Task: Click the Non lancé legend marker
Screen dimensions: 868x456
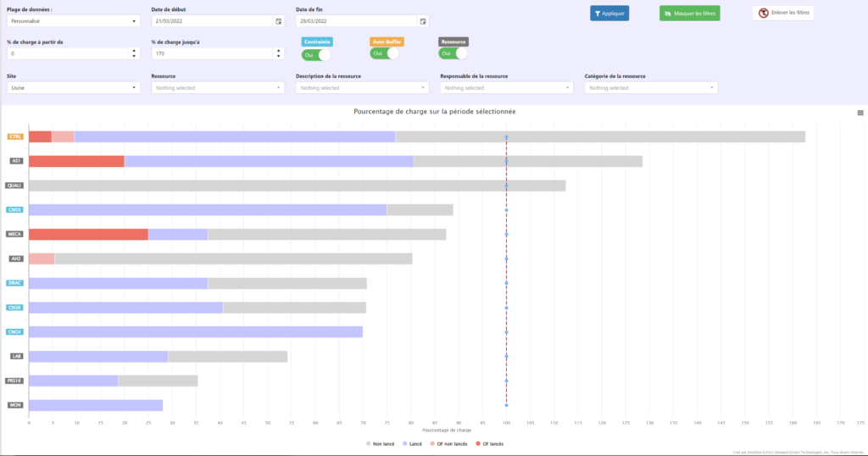Action: (x=368, y=443)
